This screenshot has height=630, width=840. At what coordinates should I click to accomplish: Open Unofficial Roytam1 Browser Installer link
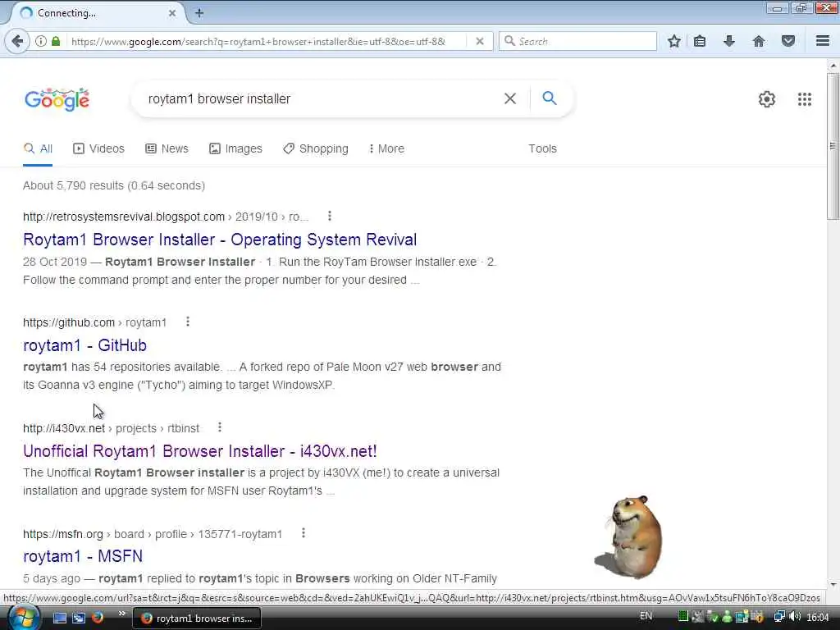click(200, 451)
